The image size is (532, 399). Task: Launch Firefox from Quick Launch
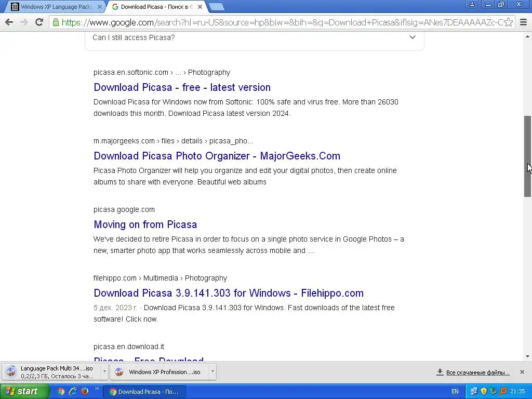[85, 391]
